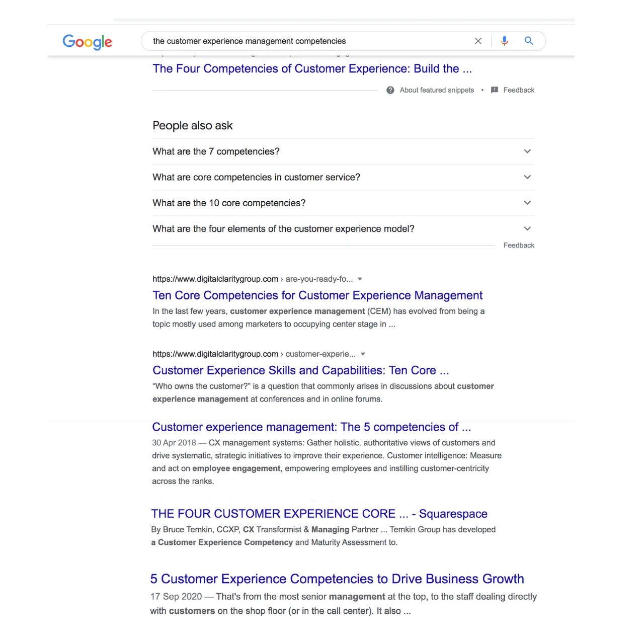Open dropdown arrow beside are-you-ready-fo... URL

point(360,279)
